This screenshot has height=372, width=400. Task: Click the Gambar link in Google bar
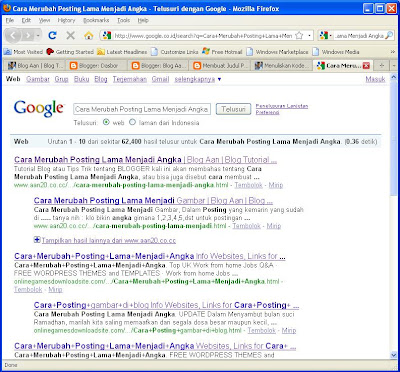point(38,79)
